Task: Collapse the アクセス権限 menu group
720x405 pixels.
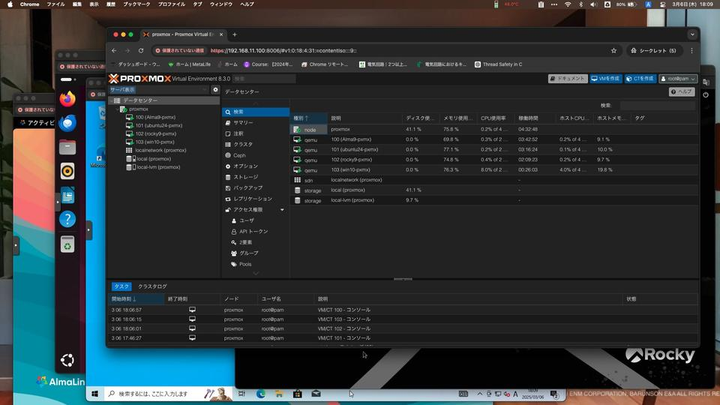Action: tap(283, 209)
